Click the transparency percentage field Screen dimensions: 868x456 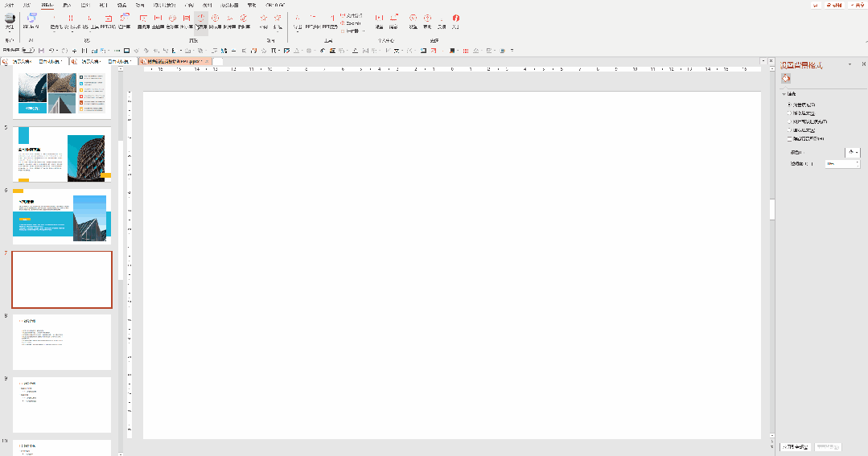tap(840, 164)
